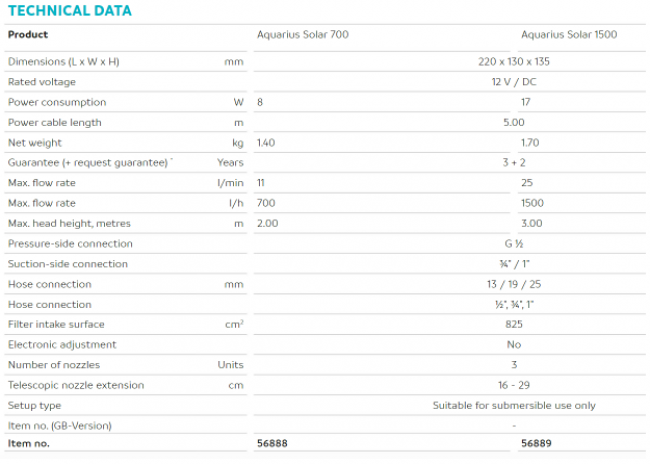
Task: Click net weight value 1.40
Action: [266, 143]
